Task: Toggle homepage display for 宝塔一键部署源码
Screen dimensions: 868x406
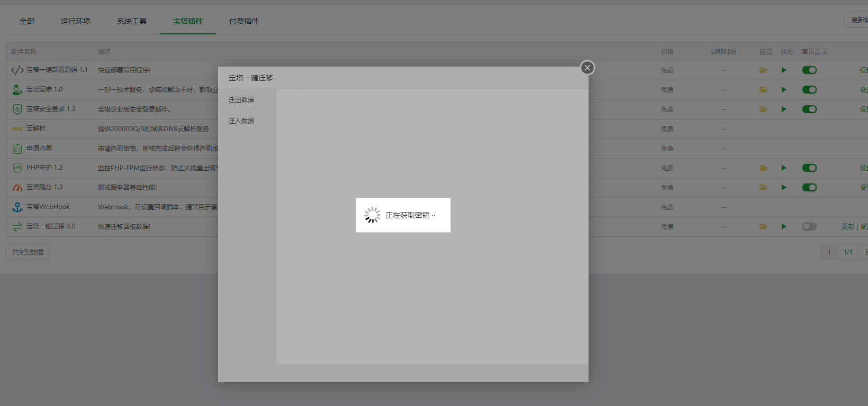Action: pos(809,70)
